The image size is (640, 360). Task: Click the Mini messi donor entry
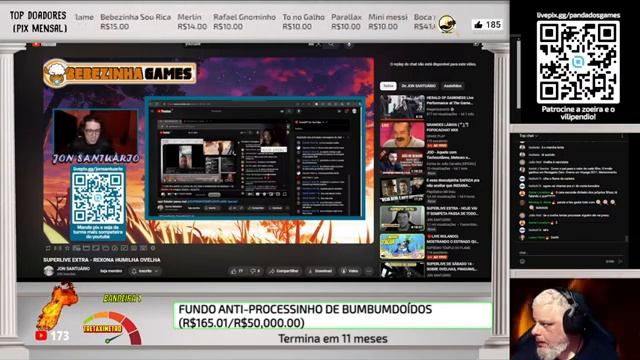pos(388,22)
